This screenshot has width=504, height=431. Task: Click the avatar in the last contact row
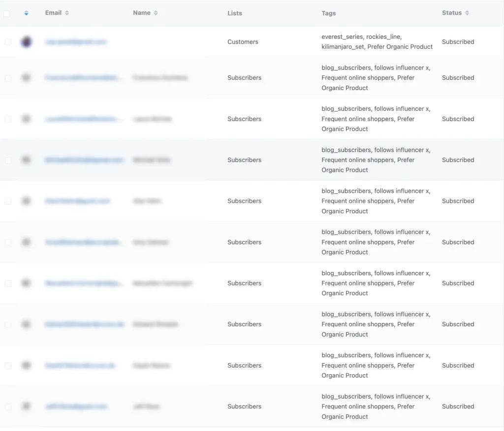point(26,406)
